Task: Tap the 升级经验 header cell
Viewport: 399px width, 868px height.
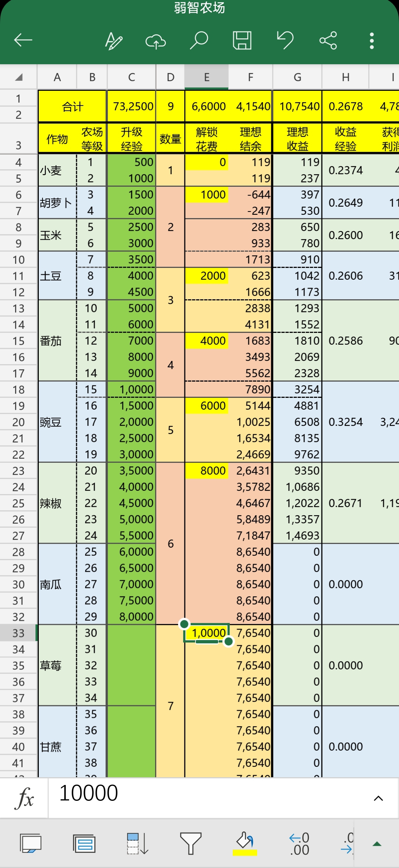Action: tap(132, 139)
